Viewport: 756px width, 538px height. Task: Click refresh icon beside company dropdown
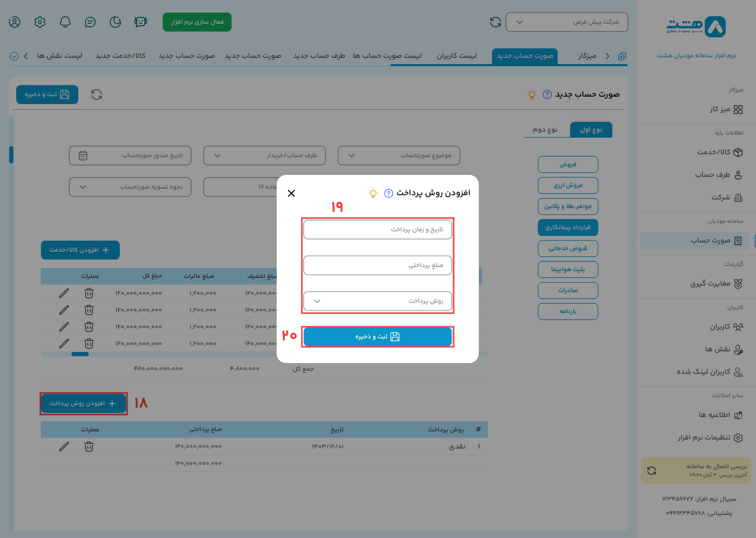496,22
